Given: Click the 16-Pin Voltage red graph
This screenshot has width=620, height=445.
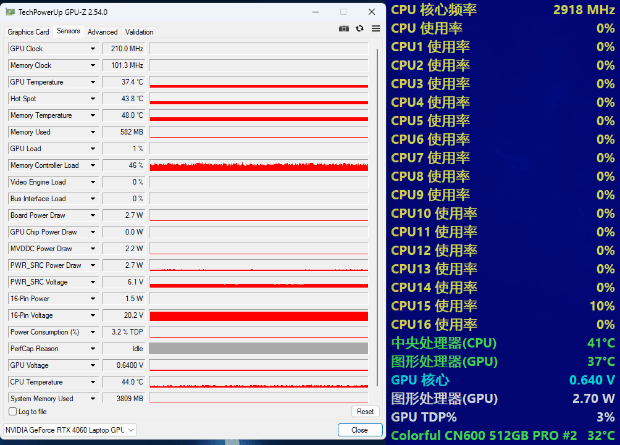Looking at the screenshot, I should [x=259, y=316].
